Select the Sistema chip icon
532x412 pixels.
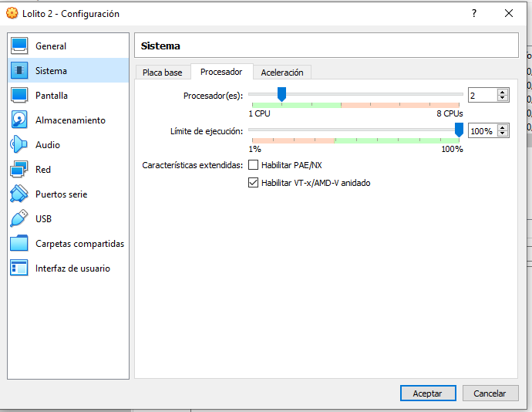point(19,71)
